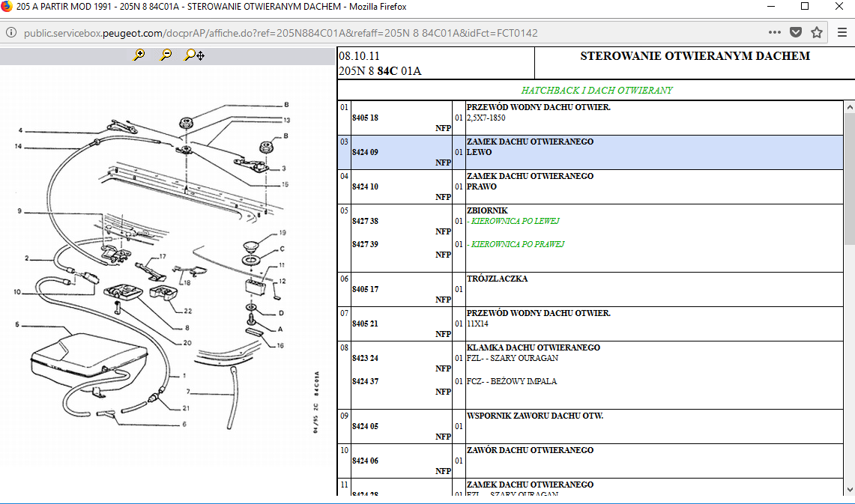Screen dimensions: 855x504
Task: Click part number 8424 10
Action: [365, 187]
